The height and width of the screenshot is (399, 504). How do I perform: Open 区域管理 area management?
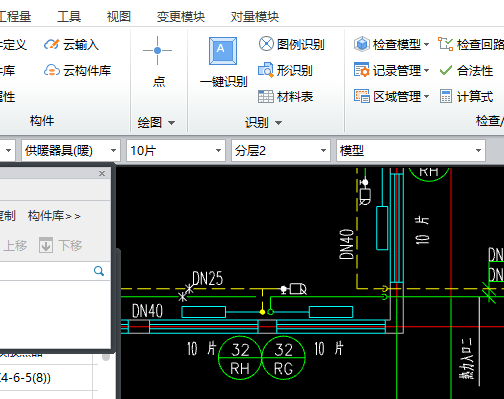[x=387, y=97]
